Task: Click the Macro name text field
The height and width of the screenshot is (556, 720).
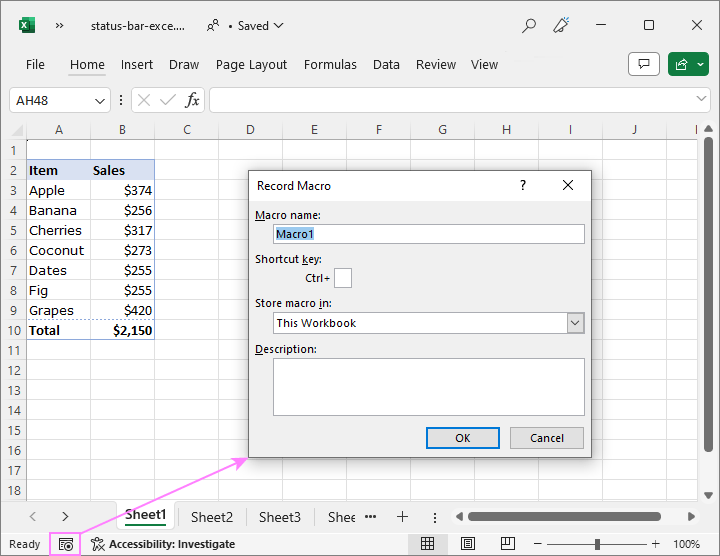Action: 428,233
